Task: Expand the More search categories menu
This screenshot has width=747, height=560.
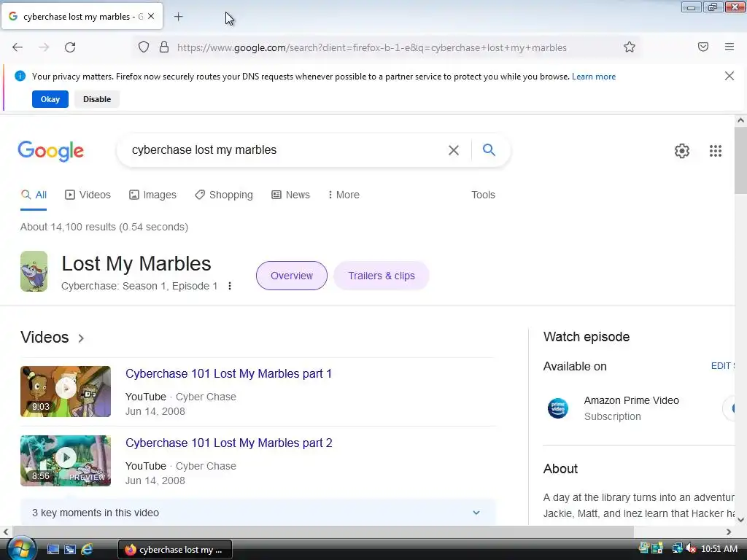Action: 344,195
